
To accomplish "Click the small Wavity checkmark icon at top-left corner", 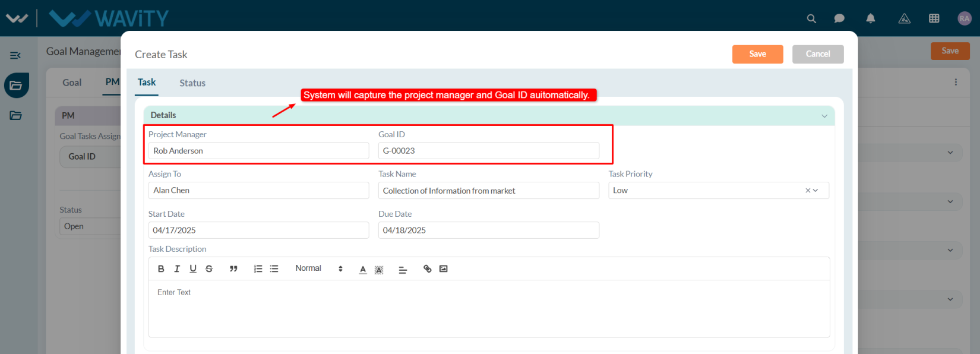I will click(x=17, y=18).
